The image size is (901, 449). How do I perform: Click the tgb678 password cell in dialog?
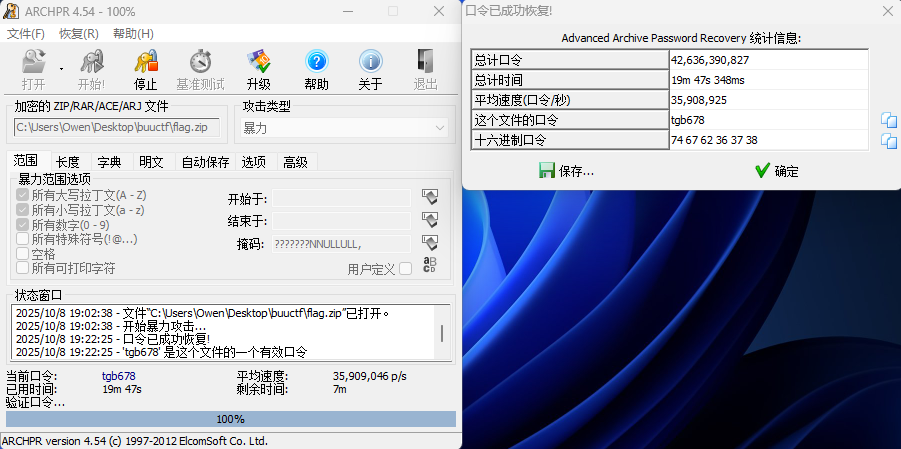click(x=769, y=120)
